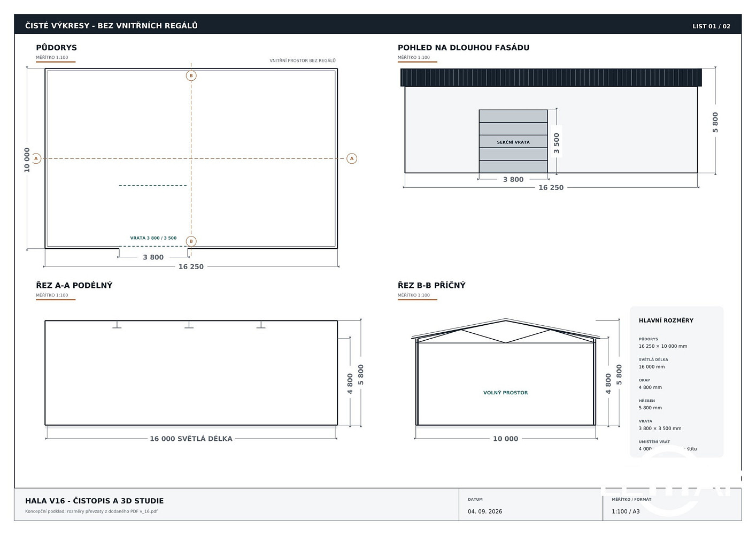Select the 16 000 SVĚTLÁ DÉLKA dimension
The height and width of the screenshot is (535, 756).
[191, 439]
